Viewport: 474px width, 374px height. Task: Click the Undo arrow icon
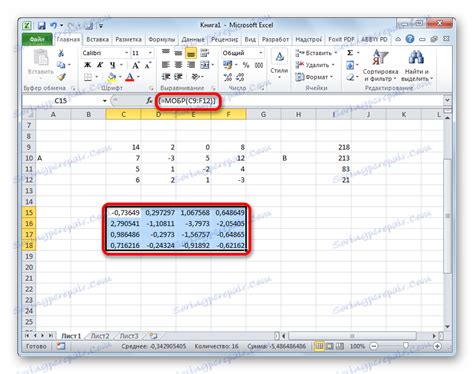click(x=53, y=25)
